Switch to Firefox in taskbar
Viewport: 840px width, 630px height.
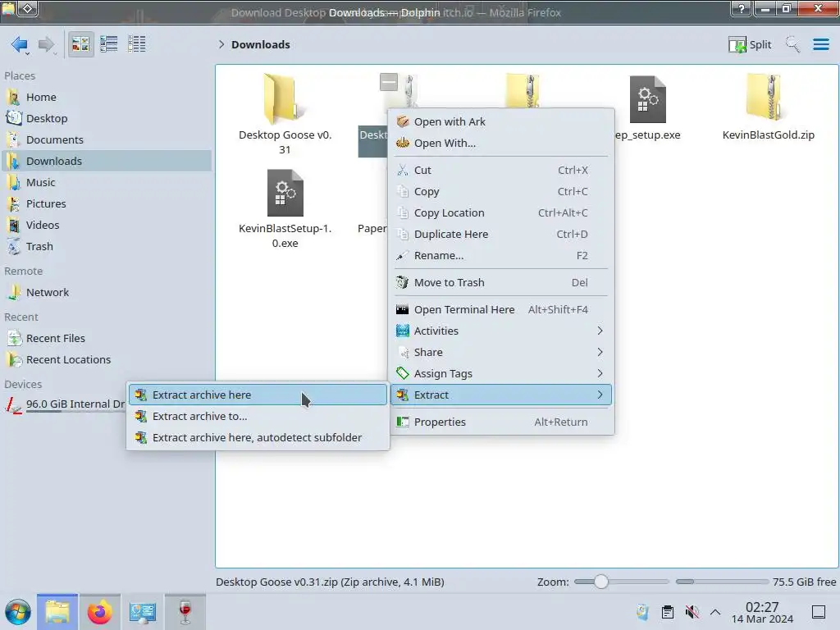pyautogui.click(x=99, y=612)
